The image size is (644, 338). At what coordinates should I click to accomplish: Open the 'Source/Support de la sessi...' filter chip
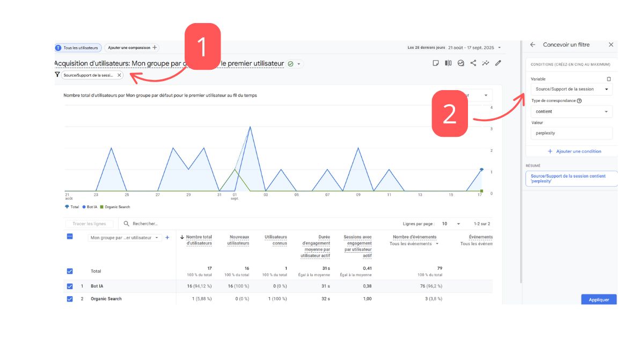tap(89, 75)
